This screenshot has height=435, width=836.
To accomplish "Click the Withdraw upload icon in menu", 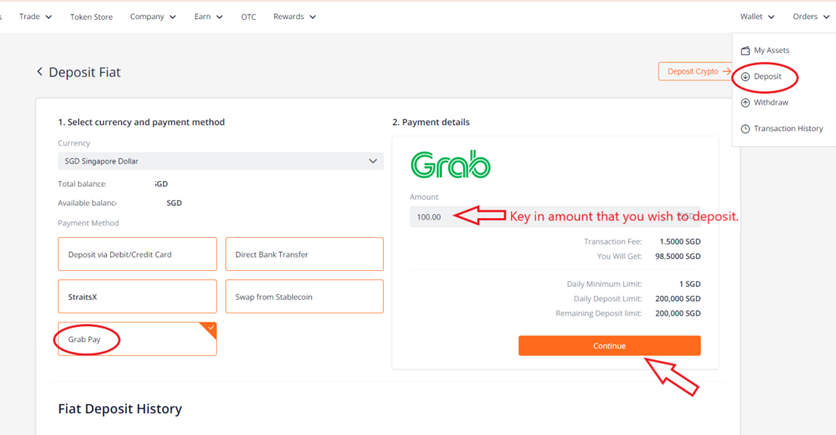I will tap(745, 103).
